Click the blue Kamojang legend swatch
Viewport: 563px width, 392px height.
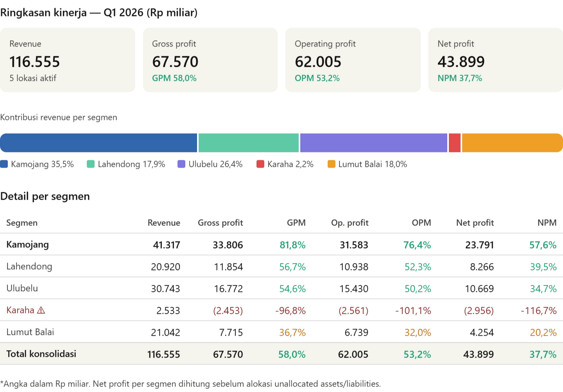[x=4, y=164]
